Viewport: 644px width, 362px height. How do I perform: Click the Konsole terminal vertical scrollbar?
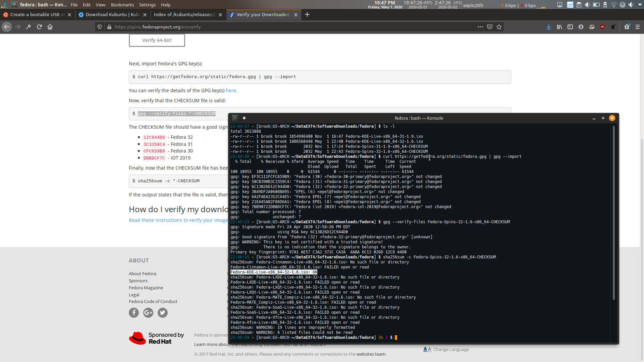(614, 213)
